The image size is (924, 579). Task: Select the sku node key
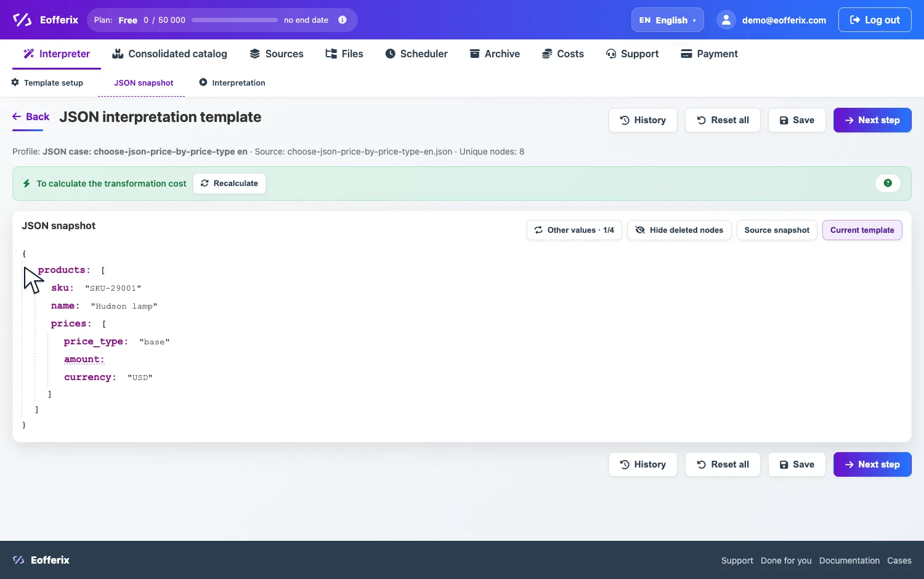tap(62, 288)
